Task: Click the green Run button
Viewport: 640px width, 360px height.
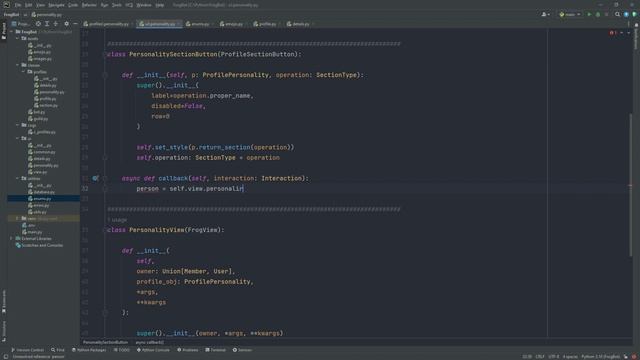Action: pyautogui.click(x=589, y=14)
